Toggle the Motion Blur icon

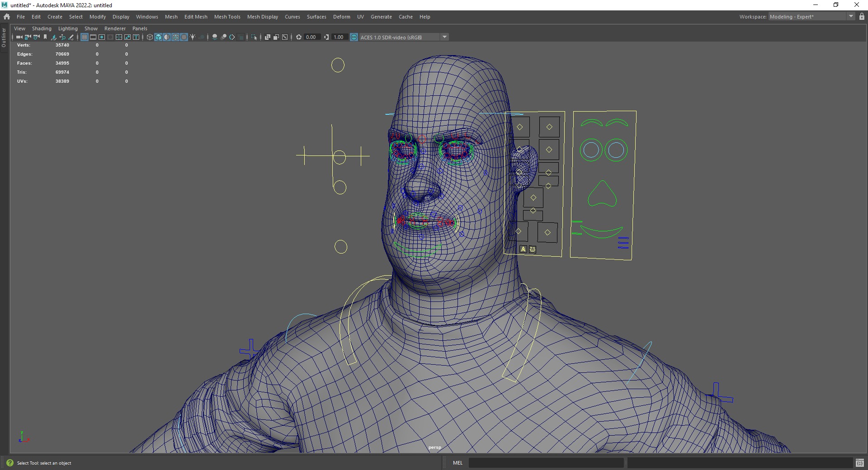223,37
